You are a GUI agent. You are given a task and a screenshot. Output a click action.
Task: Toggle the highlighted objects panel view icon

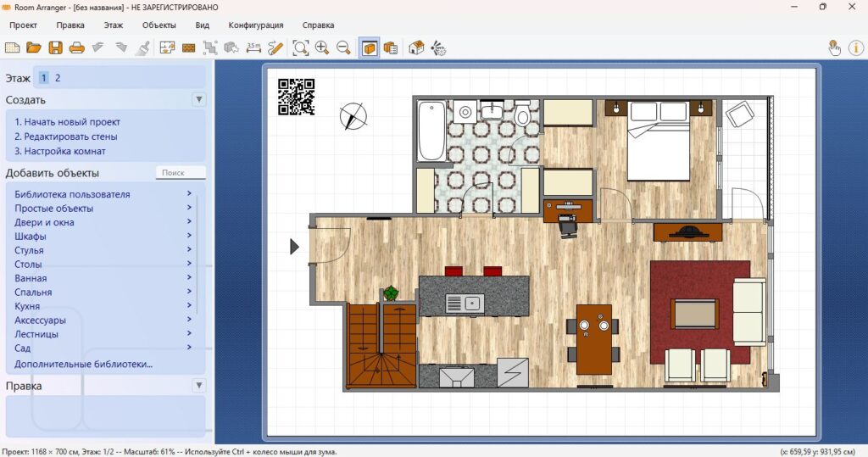click(369, 48)
